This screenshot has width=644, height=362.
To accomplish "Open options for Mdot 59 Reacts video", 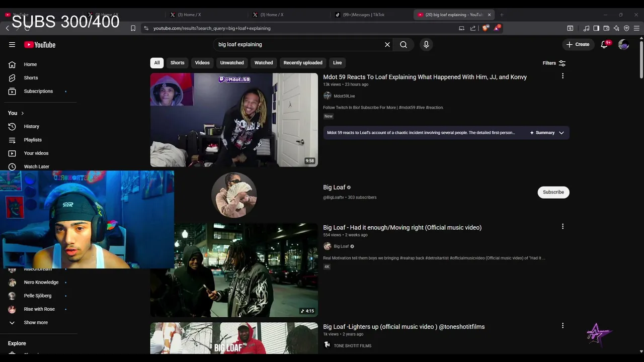I will [562, 76].
